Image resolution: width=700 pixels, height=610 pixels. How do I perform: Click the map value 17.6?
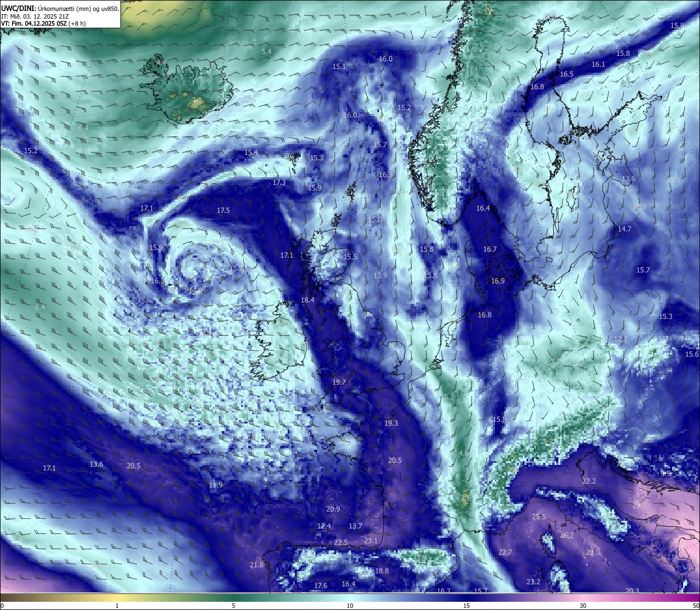[x=320, y=585]
